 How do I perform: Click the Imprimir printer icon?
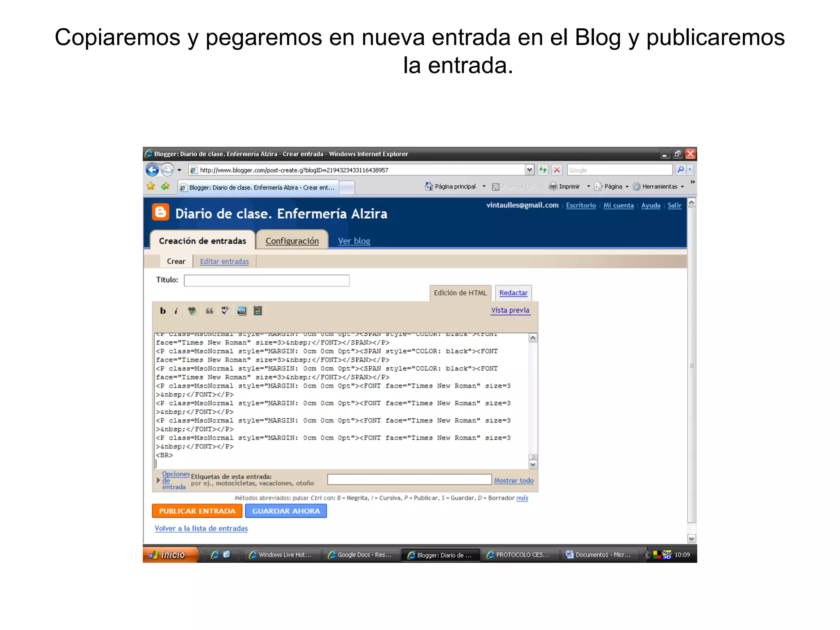point(553,187)
